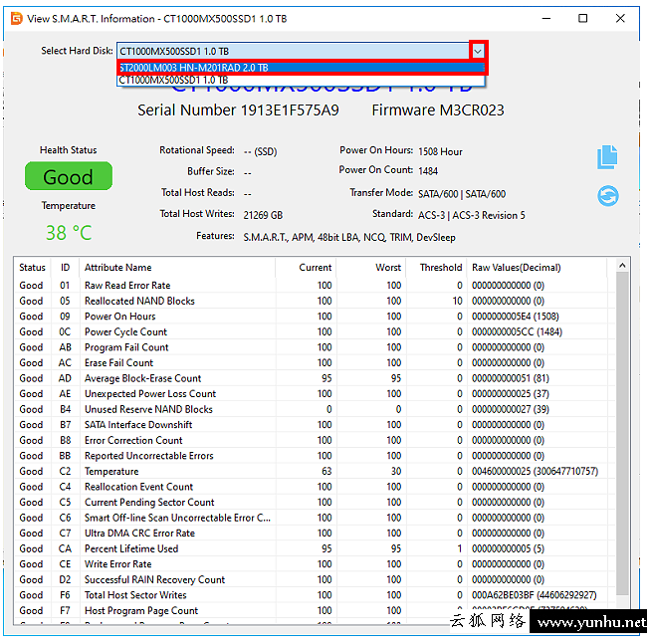Select the Reallocation Event Count row
Viewport: 650px width, 644px height.
(316, 487)
